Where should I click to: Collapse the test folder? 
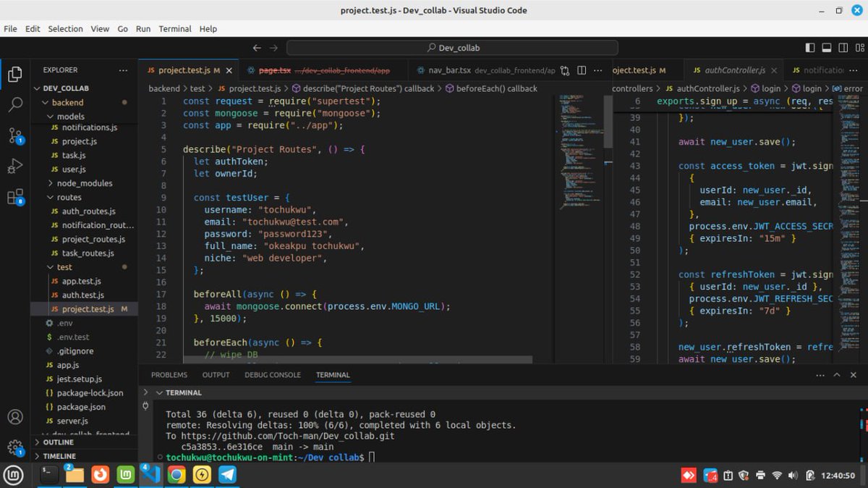pyautogui.click(x=84, y=267)
